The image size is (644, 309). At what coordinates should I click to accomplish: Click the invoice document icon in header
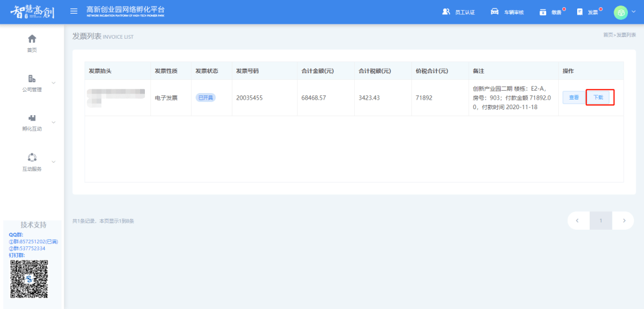tap(580, 12)
